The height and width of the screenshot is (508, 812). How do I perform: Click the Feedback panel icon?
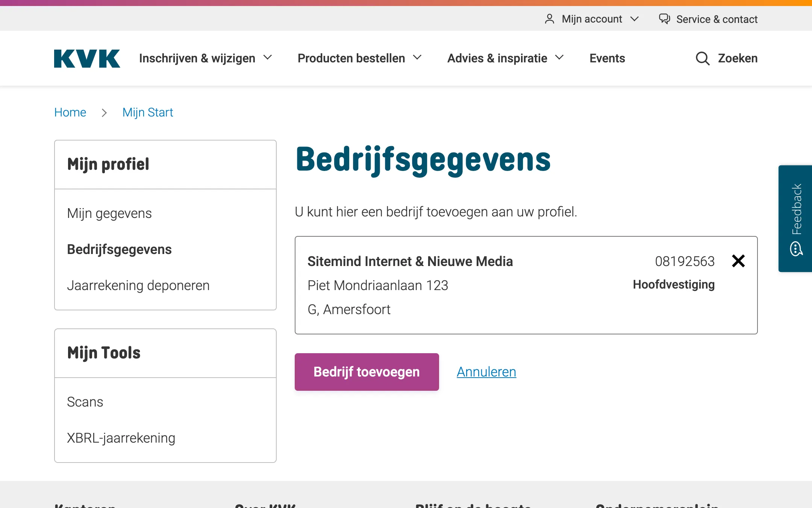tap(796, 249)
